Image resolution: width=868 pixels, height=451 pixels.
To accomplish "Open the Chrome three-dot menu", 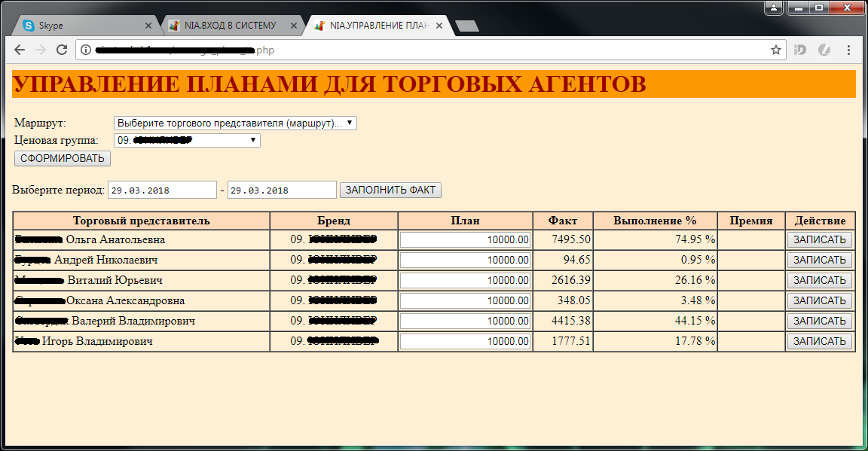I will coord(848,50).
